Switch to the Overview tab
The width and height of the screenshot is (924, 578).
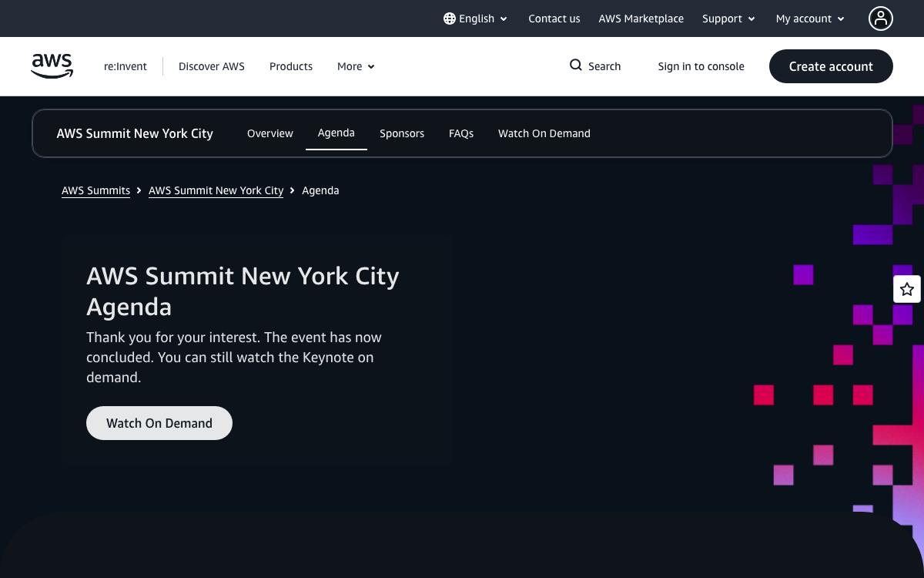point(270,133)
